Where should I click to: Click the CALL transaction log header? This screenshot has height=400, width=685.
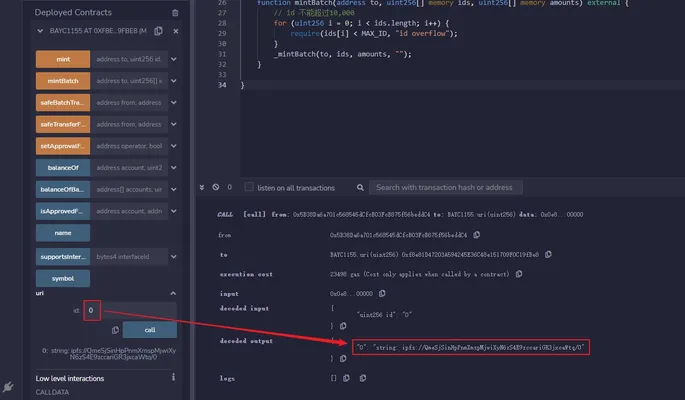(400, 214)
